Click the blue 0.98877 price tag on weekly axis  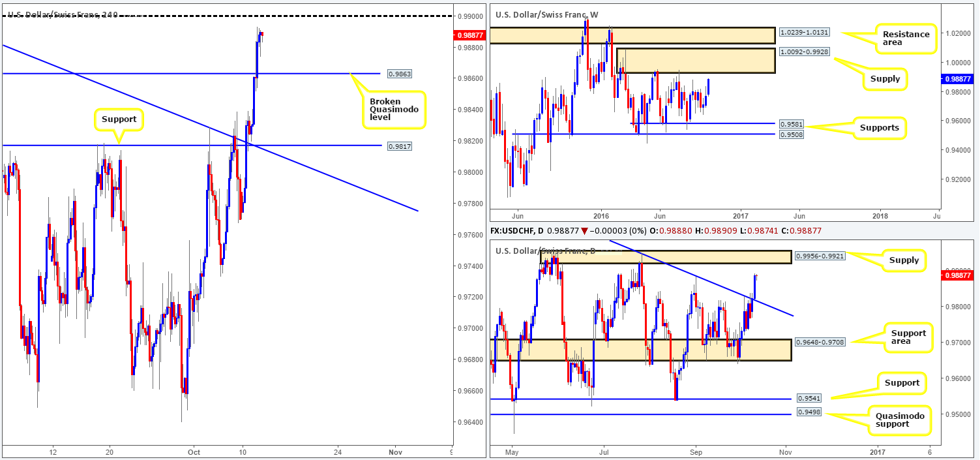click(957, 79)
